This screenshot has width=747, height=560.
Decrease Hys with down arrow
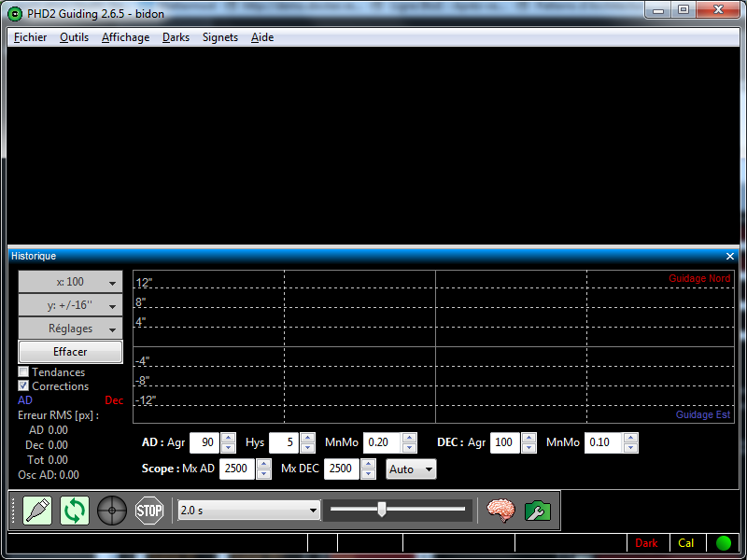[x=307, y=448]
